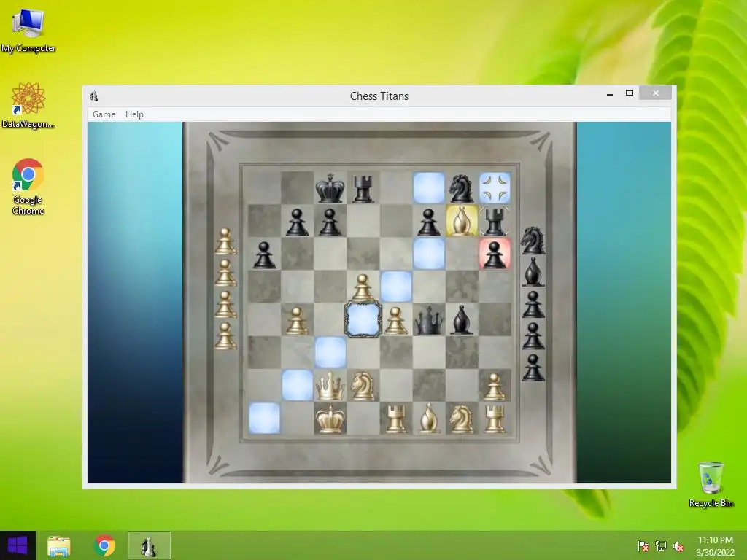Open the Windows Start button
The height and width of the screenshot is (560, 747).
tap(18, 545)
